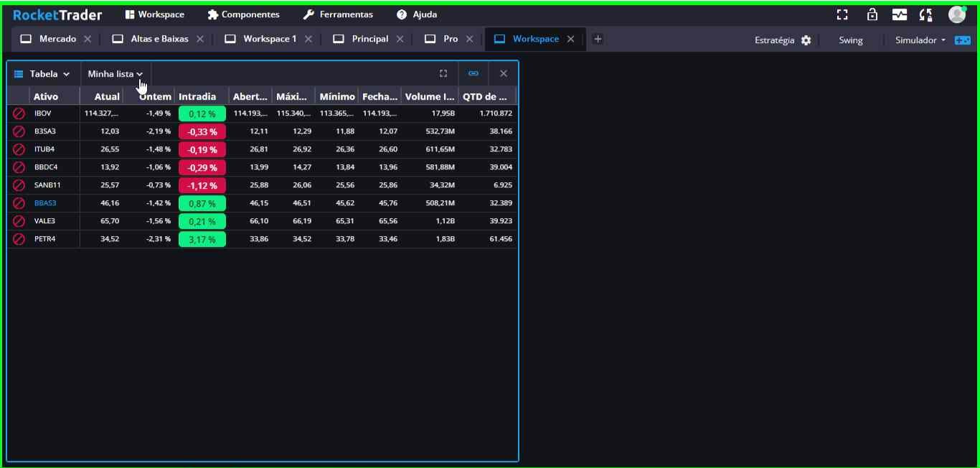Click the connection monitor icon in top bar

click(900, 14)
